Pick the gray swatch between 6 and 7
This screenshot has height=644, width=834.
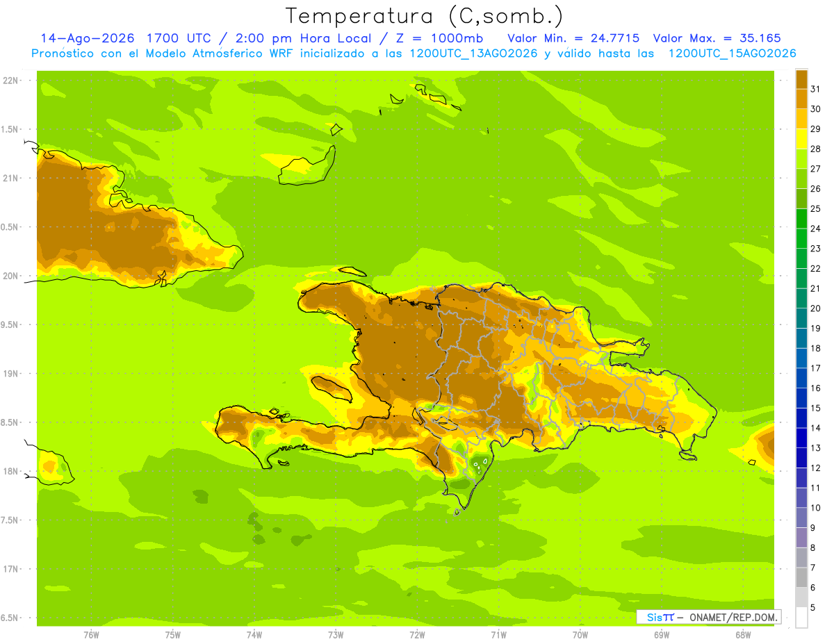(x=801, y=577)
